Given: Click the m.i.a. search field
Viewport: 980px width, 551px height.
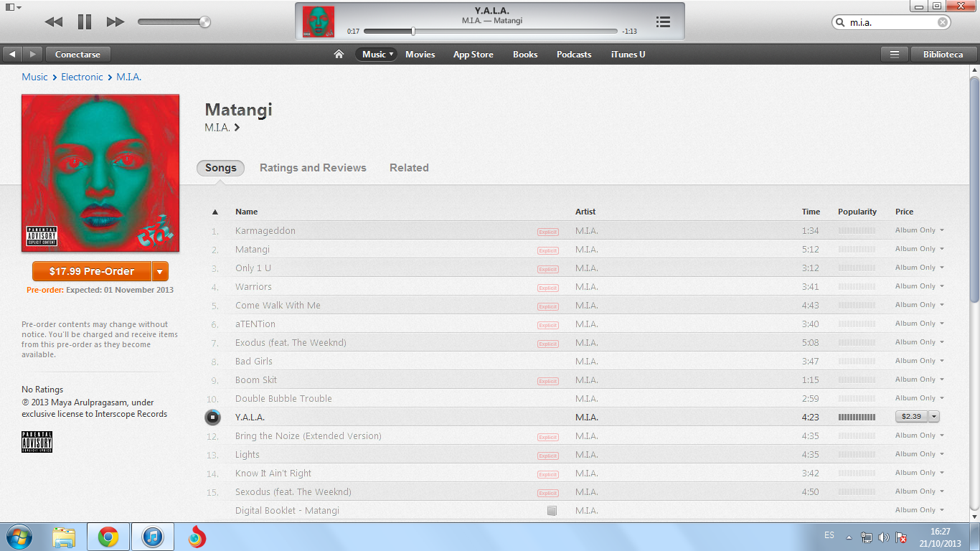Looking at the screenshot, I should (x=892, y=22).
